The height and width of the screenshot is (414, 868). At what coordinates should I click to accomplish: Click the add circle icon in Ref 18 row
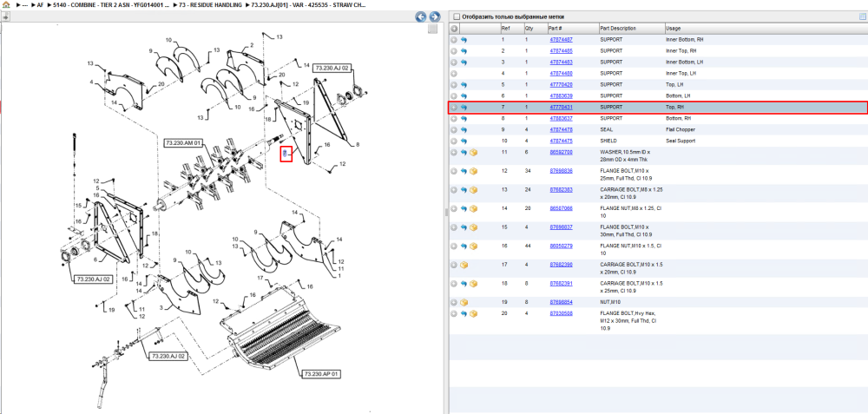pos(453,284)
